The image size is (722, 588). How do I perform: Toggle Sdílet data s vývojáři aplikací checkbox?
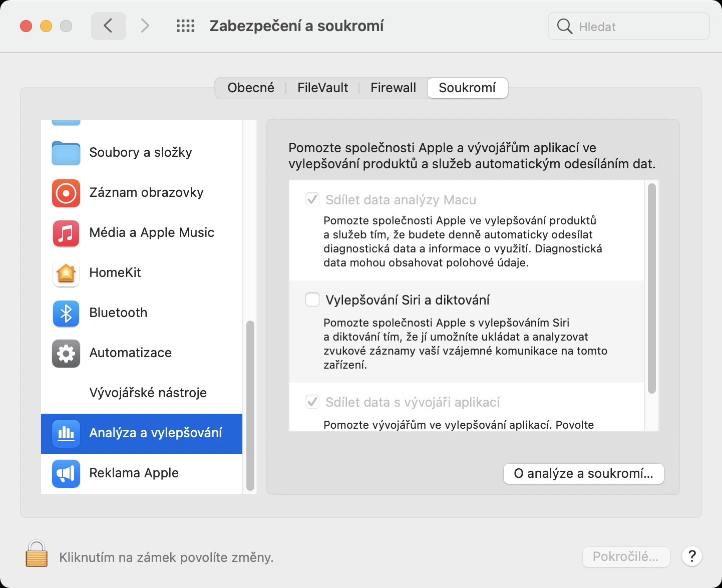[x=312, y=402]
